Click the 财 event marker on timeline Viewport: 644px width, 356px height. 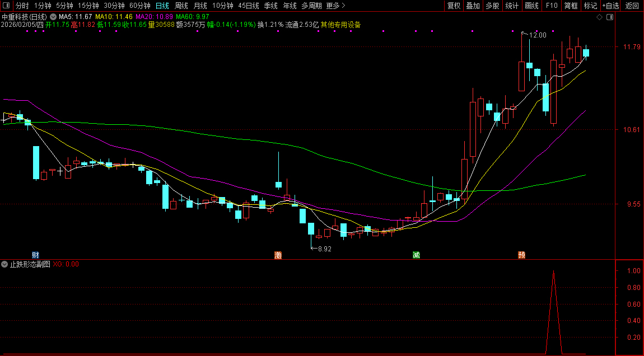(x=35, y=255)
